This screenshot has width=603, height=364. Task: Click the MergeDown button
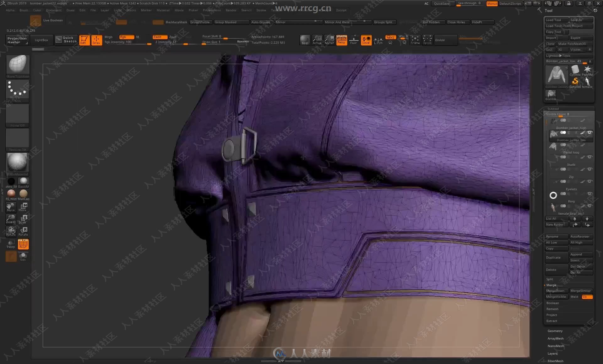pyautogui.click(x=557, y=291)
